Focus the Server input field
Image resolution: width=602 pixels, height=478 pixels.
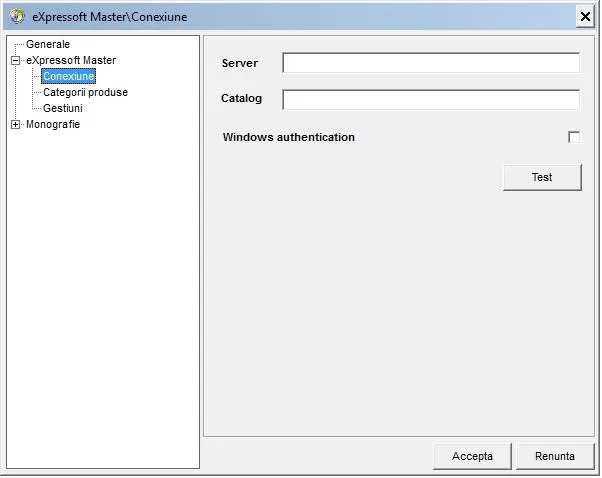[431, 63]
